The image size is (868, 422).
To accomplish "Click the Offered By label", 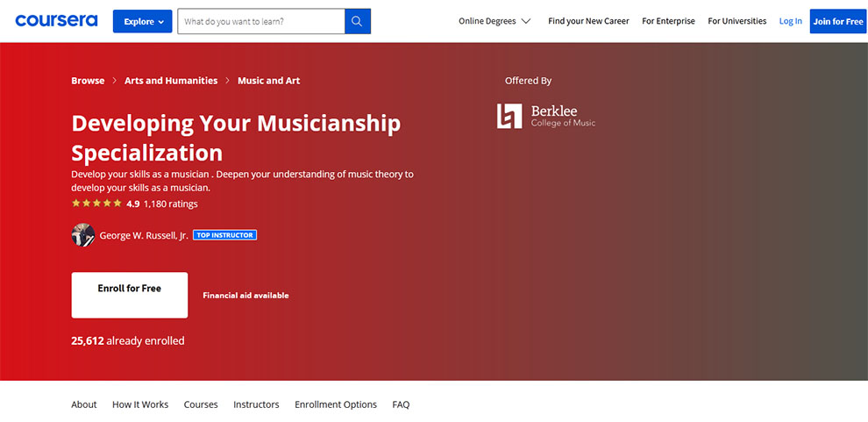I will click(x=528, y=81).
